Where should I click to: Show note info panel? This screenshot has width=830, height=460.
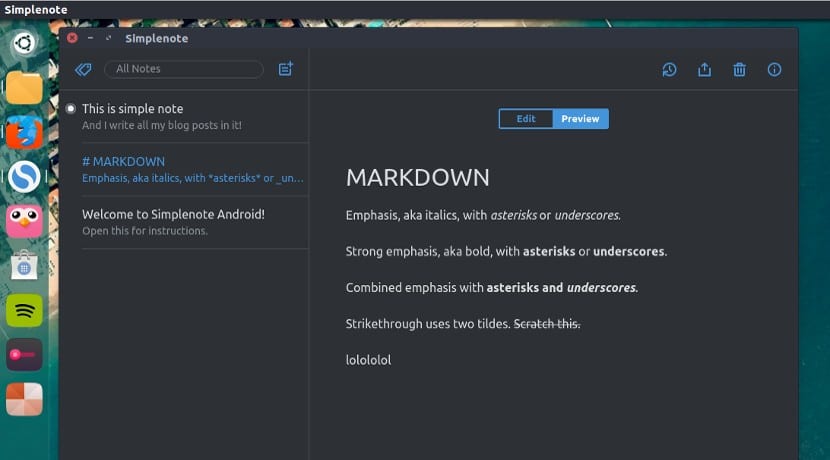point(774,69)
